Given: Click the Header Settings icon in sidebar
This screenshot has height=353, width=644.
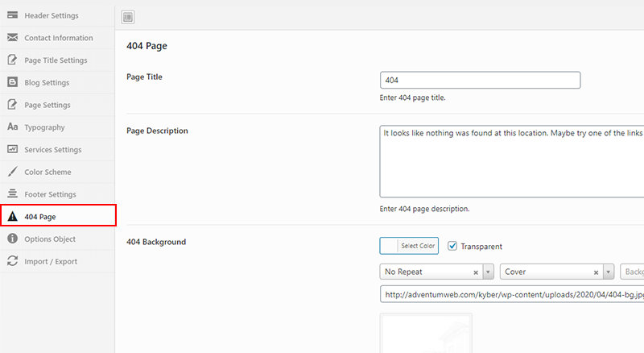Looking at the screenshot, I should 13,15.
